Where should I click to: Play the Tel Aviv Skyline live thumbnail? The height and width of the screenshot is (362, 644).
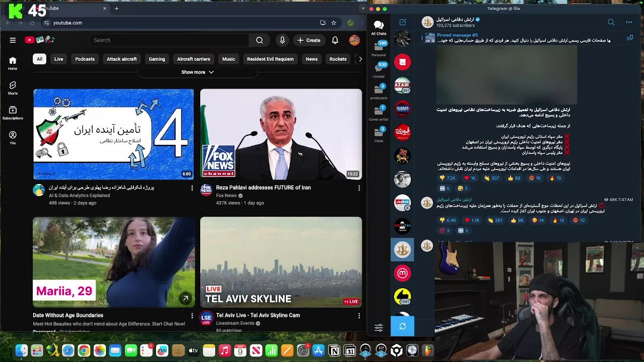(281, 262)
